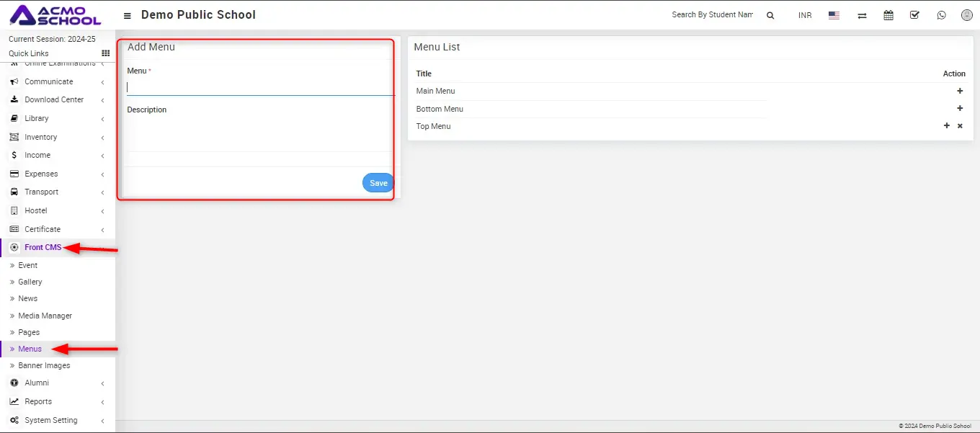Expand the Library sidebar section

[37, 118]
